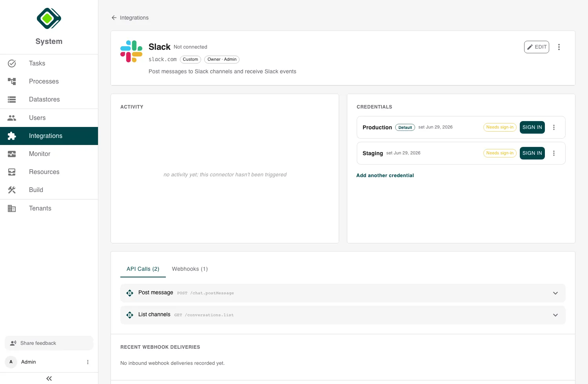Viewport: 588px width, 384px height.
Task: Click the Admin avatar circle
Action: pos(11,362)
